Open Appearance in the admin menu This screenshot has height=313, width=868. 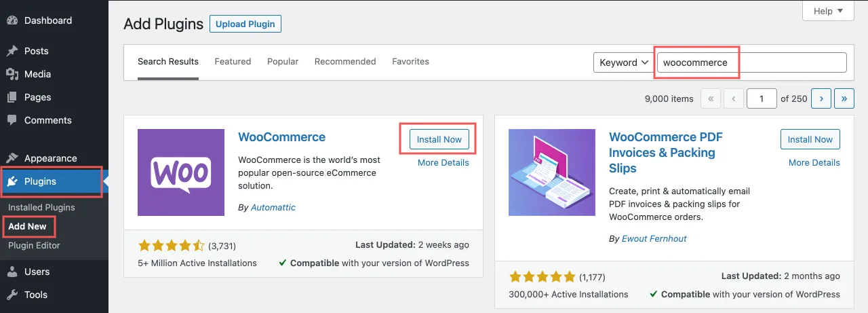click(54, 158)
